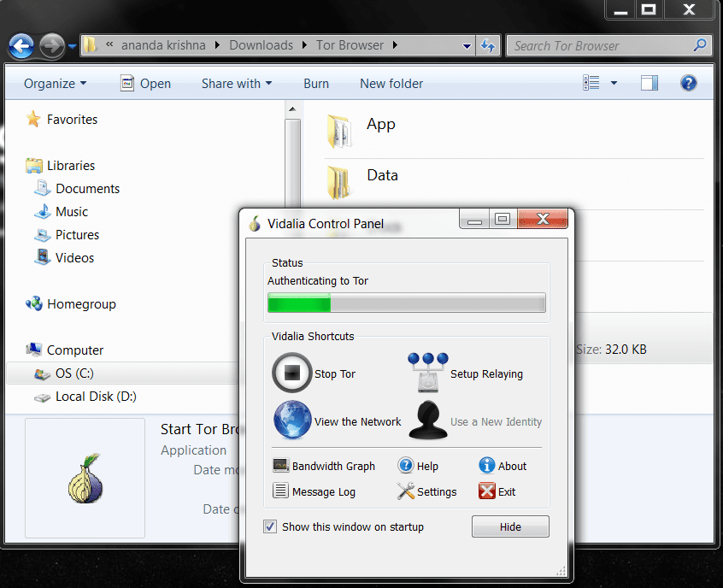Viewport: 723px width, 588px height.
Task: Open Documents library
Action: [77, 189]
